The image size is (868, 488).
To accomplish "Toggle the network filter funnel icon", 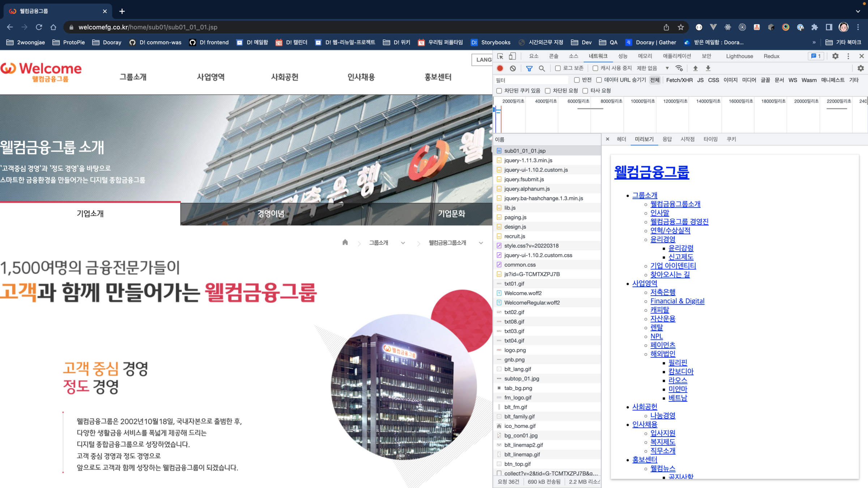I will pyautogui.click(x=529, y=68).
